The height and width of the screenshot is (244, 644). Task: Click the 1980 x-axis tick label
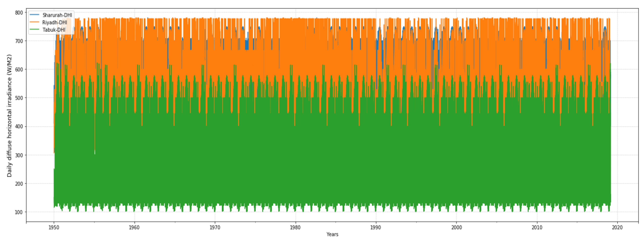click(295, 228)
